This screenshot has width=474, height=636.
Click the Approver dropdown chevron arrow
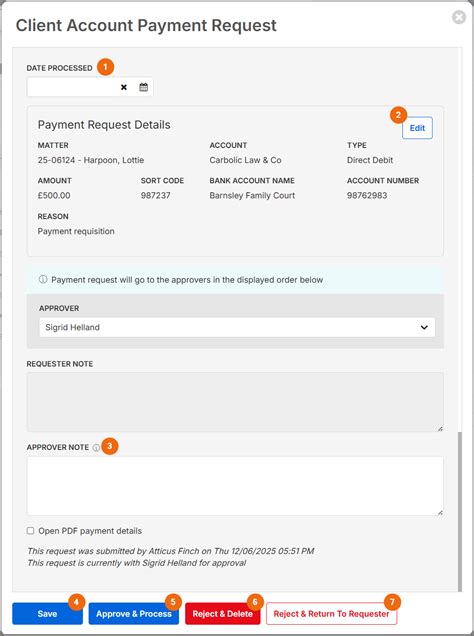pos(424,327)
